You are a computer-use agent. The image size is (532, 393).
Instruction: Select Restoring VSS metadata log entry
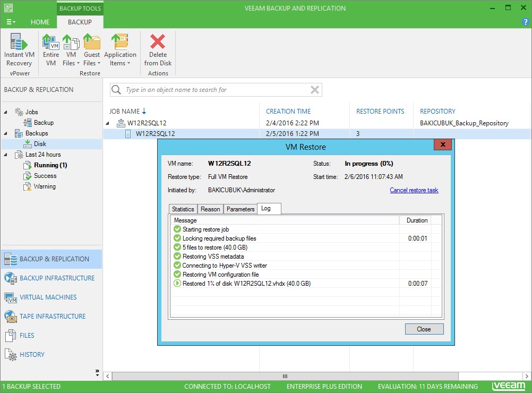click(x=306, y=257)
